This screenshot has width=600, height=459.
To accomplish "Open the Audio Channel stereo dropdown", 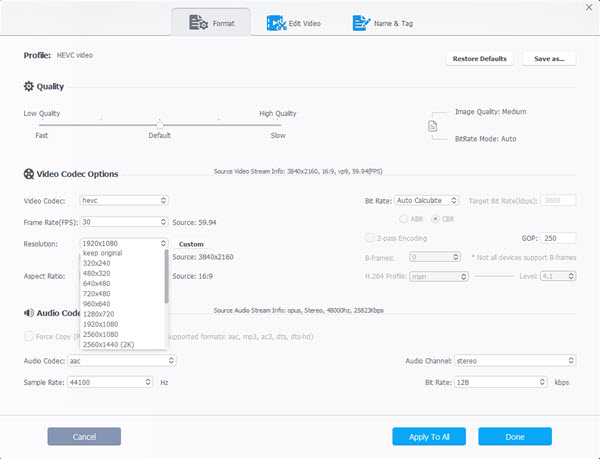I will click(515, 360).
